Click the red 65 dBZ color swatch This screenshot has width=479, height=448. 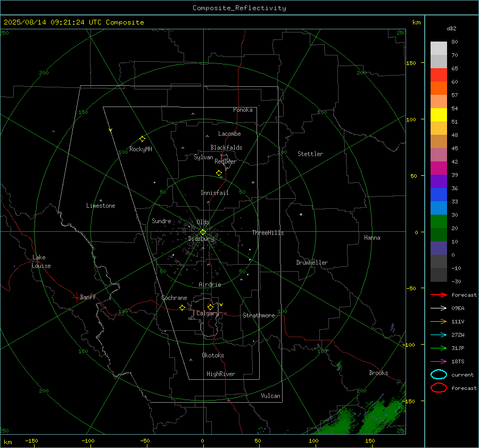pos(439,75)
